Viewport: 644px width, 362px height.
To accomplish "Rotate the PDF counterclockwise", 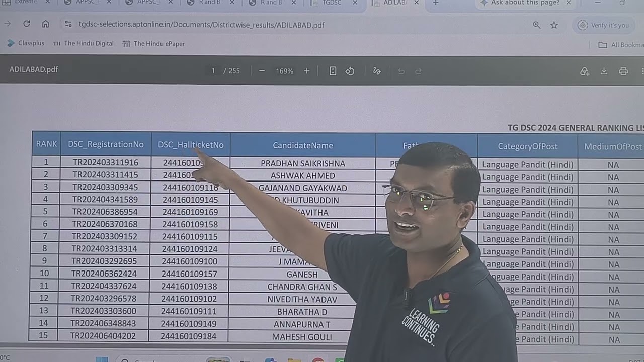I will [350, 71].
